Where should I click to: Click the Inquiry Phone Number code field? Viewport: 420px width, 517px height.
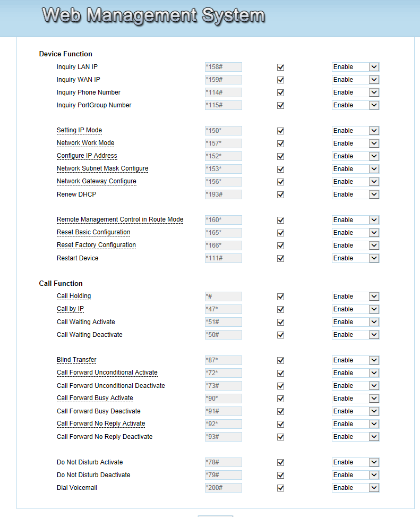pos(223,92)
